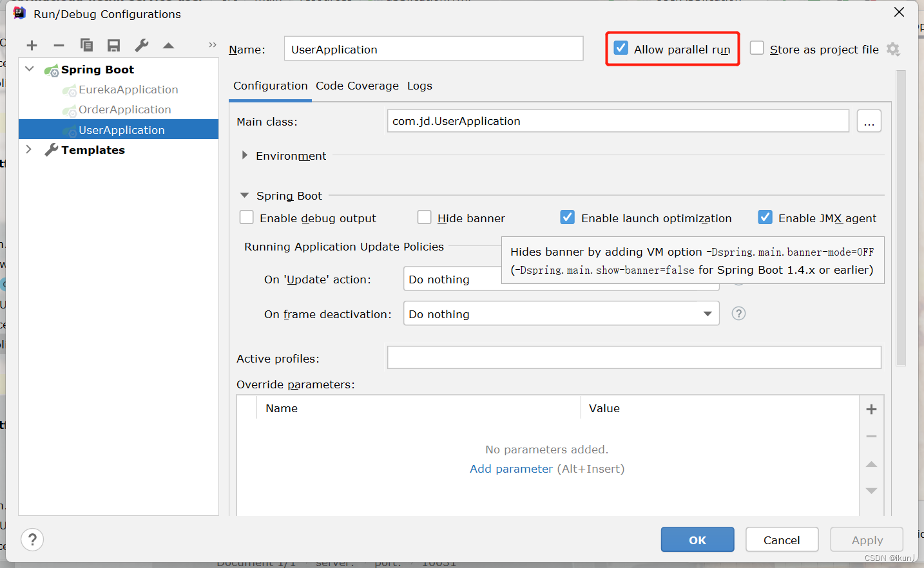Open edit templates wrench icon in toolbar

click(142, 45)
